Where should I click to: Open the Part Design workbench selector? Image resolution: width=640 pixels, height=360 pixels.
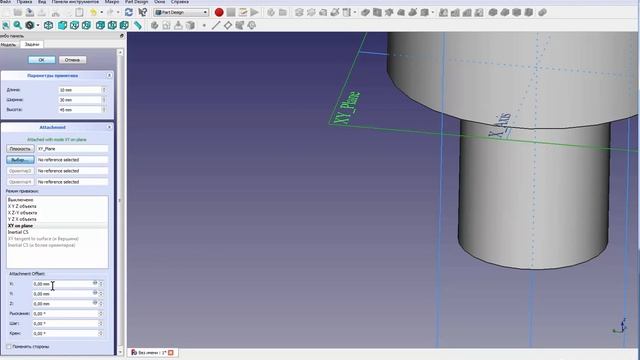point(181,12)
